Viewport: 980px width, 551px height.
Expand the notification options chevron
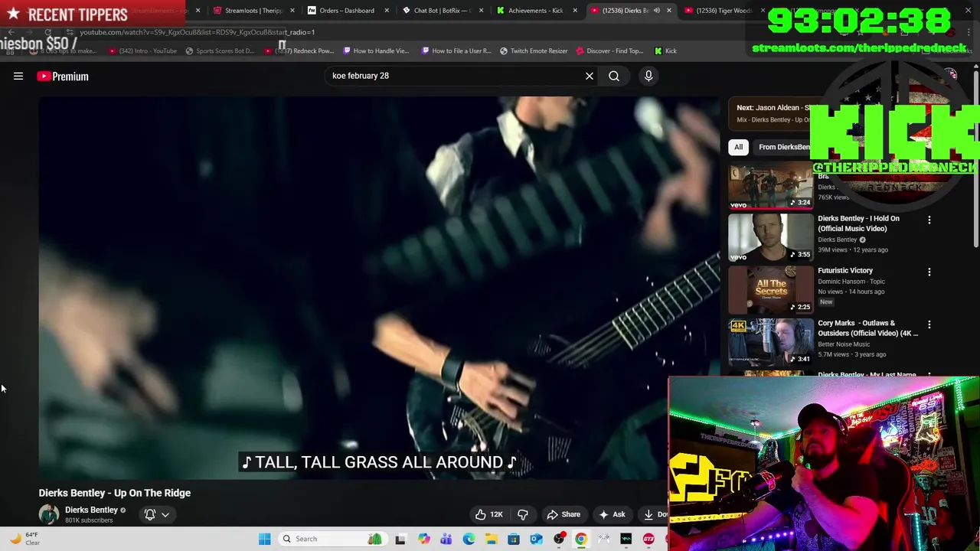pyautogui.click(x=165, y=514)
